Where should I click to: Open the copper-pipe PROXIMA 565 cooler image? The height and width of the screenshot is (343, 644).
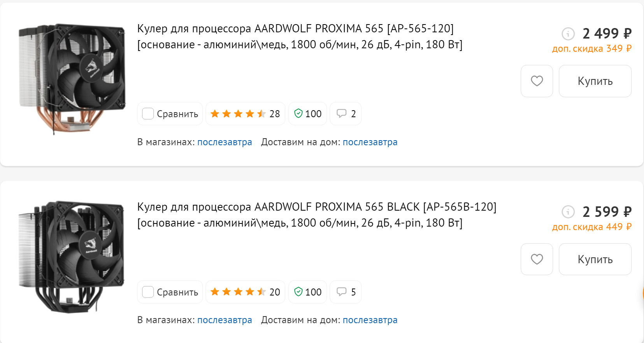(72, 79)
